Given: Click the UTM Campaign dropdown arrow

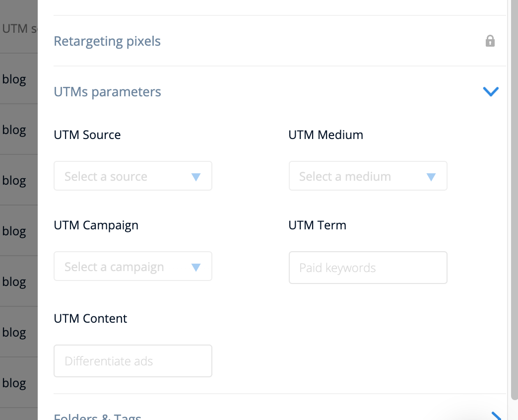Looking at the screenshot, I should [x=196, y=267].
